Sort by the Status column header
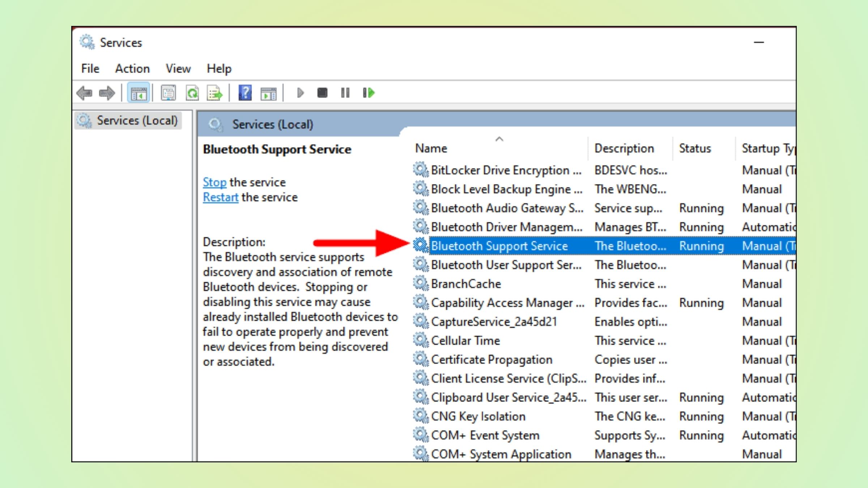The width and height of the screenshot is (868, 488). [694, 149]
